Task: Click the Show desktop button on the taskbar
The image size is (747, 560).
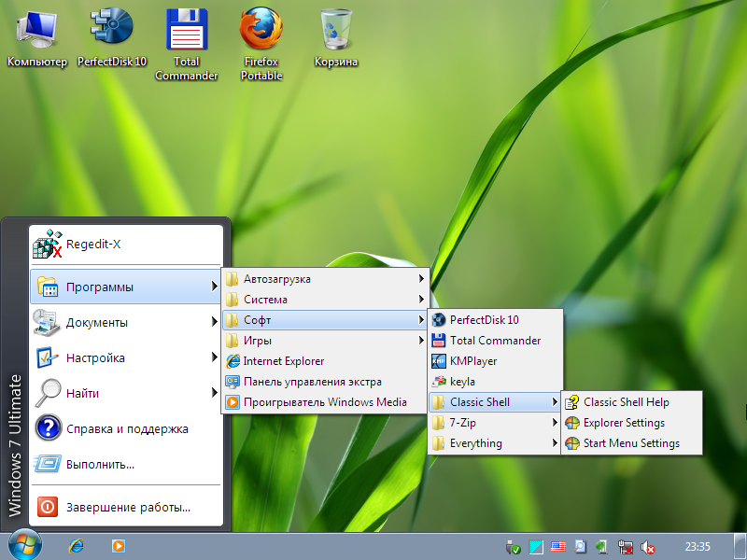Action: click(740, 546)
